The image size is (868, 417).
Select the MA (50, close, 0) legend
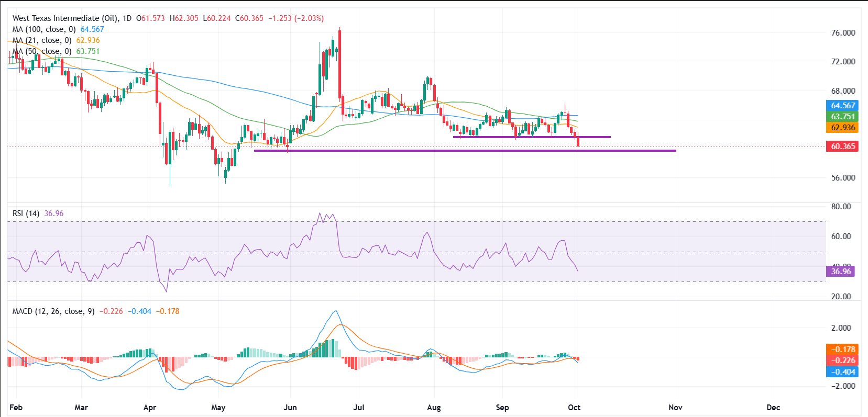[x=42, y=51]
